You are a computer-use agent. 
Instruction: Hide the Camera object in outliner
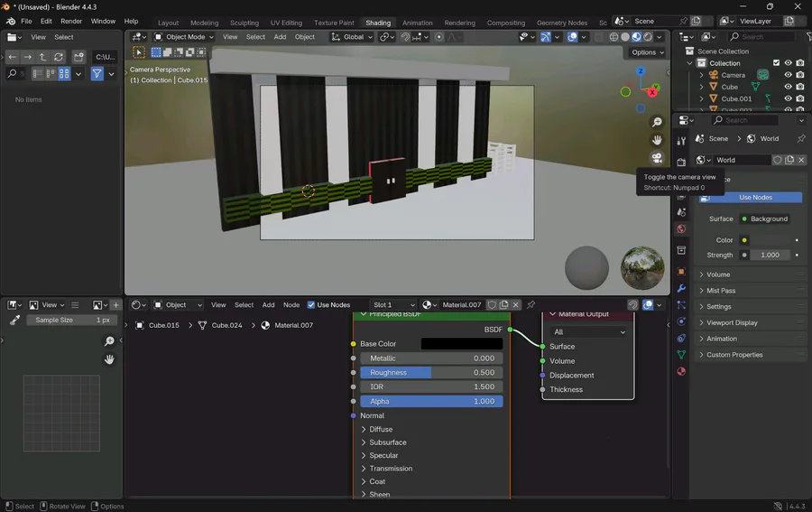pos(789,75)
